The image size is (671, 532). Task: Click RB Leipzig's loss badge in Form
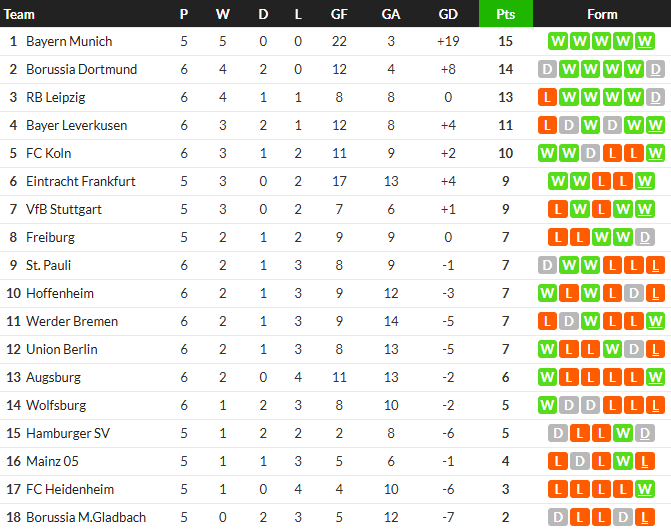click(x=547, y=98)
